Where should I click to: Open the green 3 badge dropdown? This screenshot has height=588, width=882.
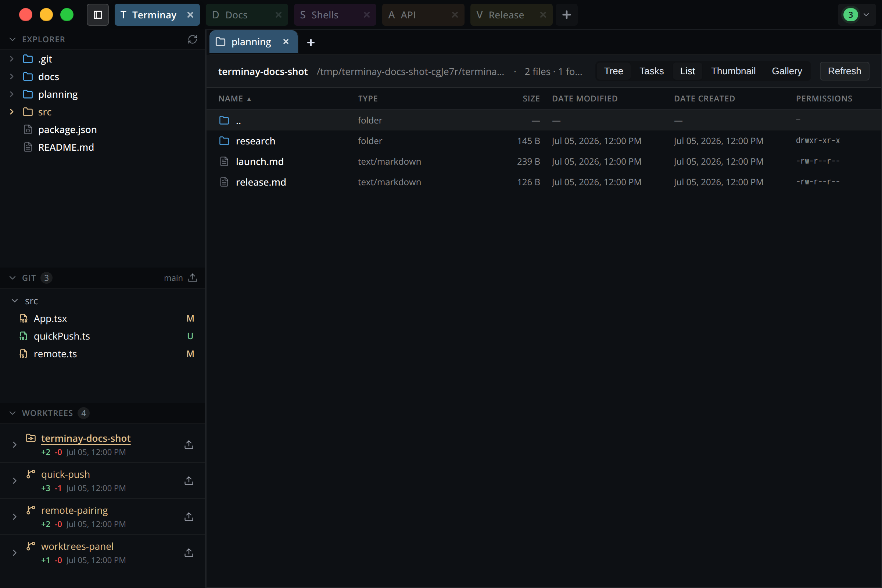click(x=857, y=15)
